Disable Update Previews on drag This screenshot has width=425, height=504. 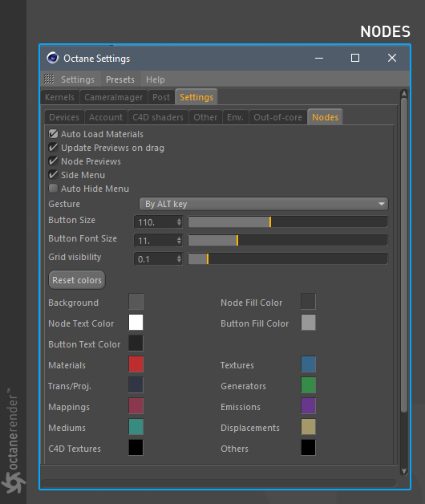pos(54,148)
